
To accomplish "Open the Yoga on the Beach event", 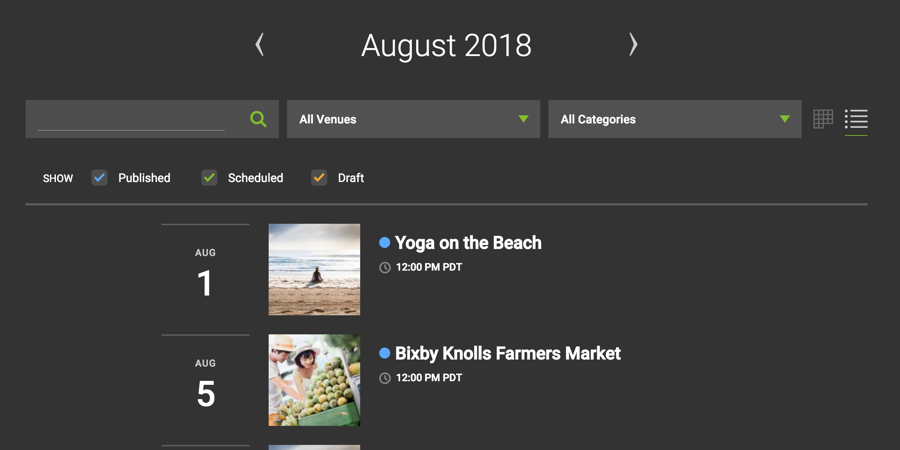I will (x=468, y=243).
